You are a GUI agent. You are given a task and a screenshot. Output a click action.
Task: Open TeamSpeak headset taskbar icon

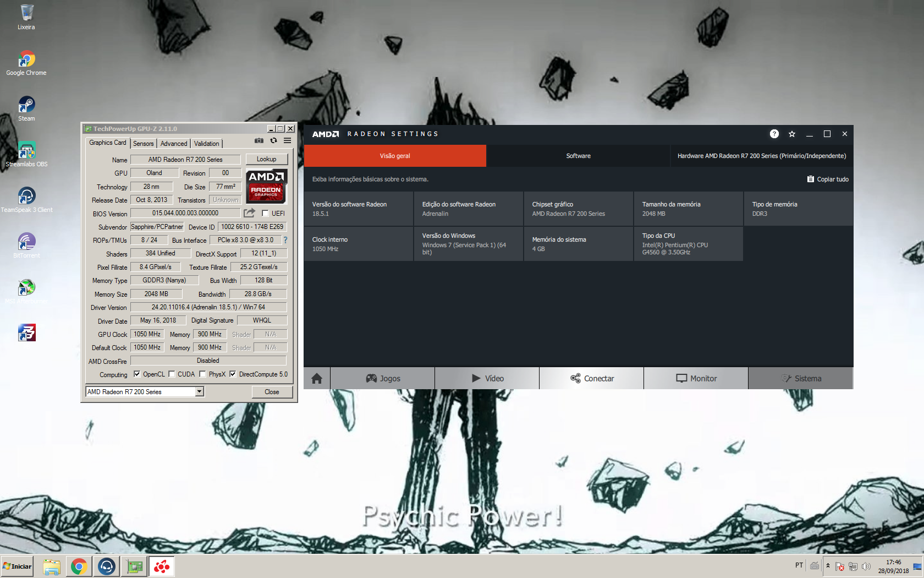click(x=107, y=566)
